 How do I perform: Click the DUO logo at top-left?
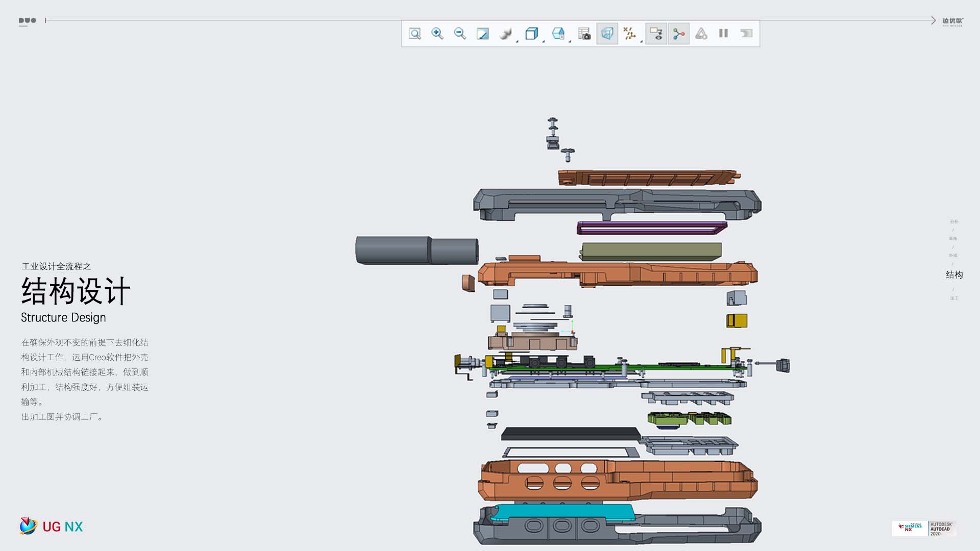pos(28,21)
